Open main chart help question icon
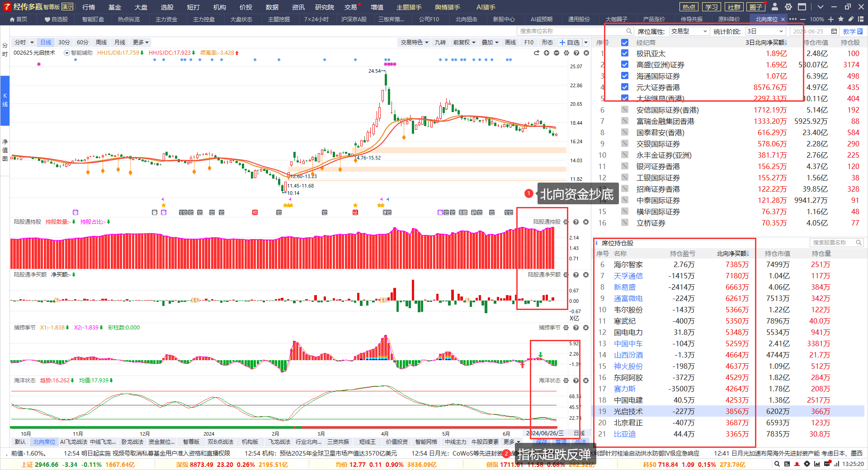The width and height of the screenshot is (868, 470). (x=576, y=53)
